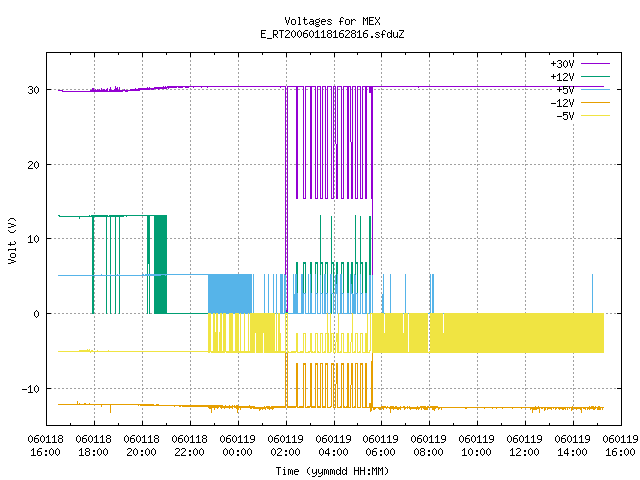Click the x-axis label 060118 22:00

click(189, 446)
